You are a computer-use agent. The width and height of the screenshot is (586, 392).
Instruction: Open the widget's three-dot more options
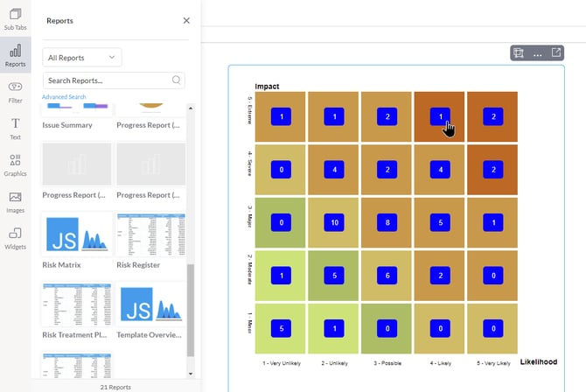click(537, 53)
